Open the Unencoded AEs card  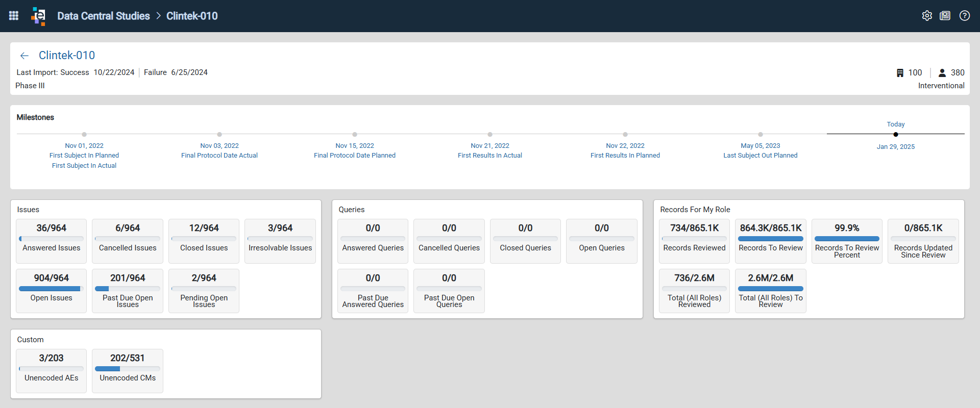pos(51,371)
